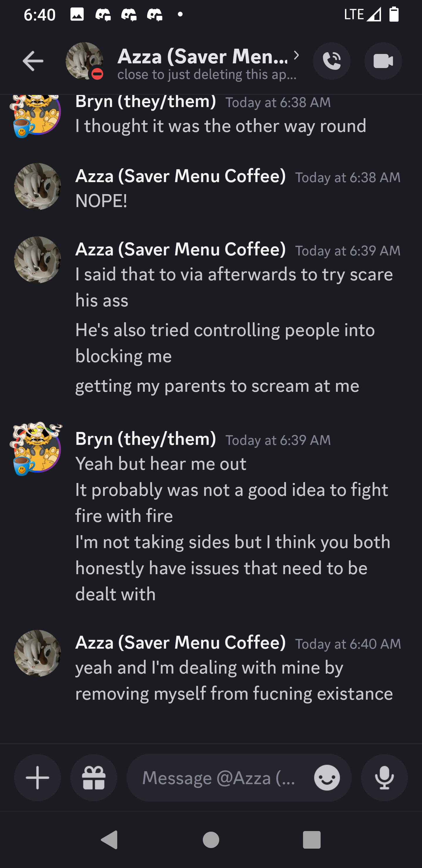Open the gift icon button
This screenshot has width=422, height=868.
coord(93,778)
